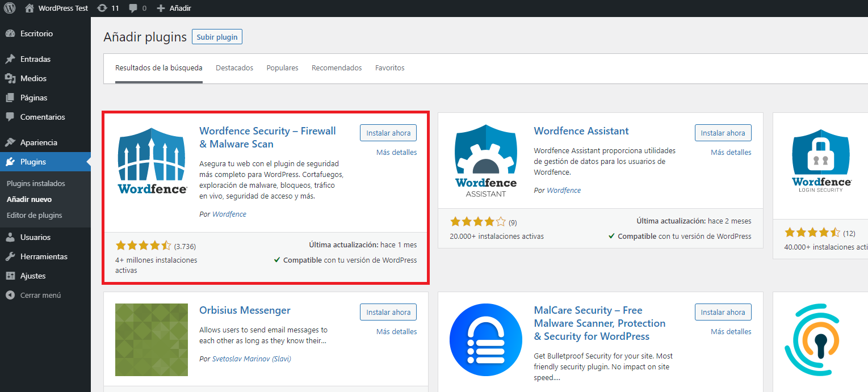
Task: Open Más detalles for Wordfence Assistant
Action: pyautogui.click(x=731, y=152)
